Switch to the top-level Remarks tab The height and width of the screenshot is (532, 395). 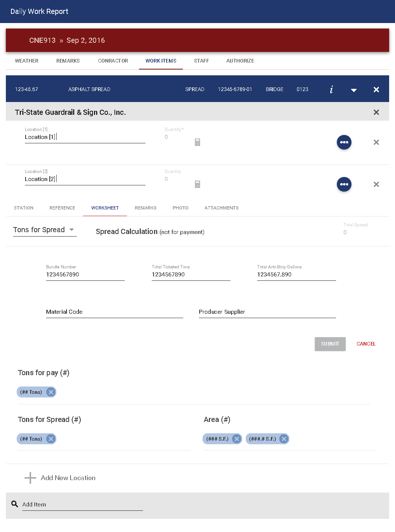point(68,61)
